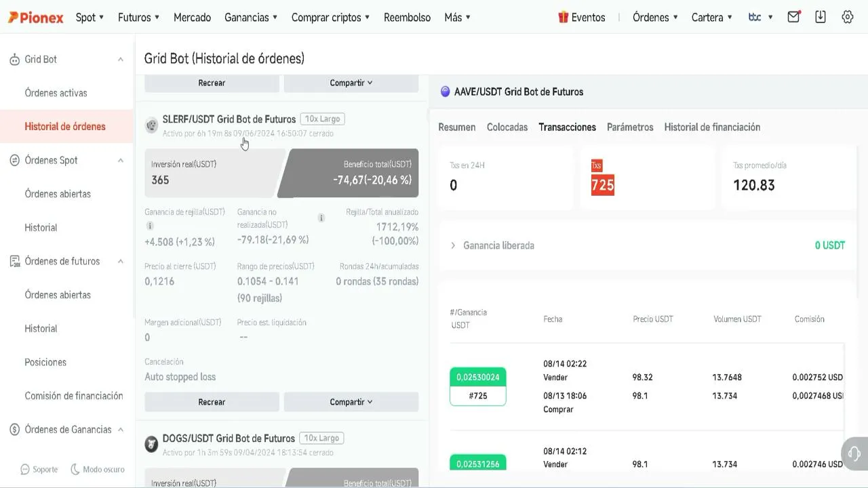Click the SLERF coin icon

(x=151, y=125)
